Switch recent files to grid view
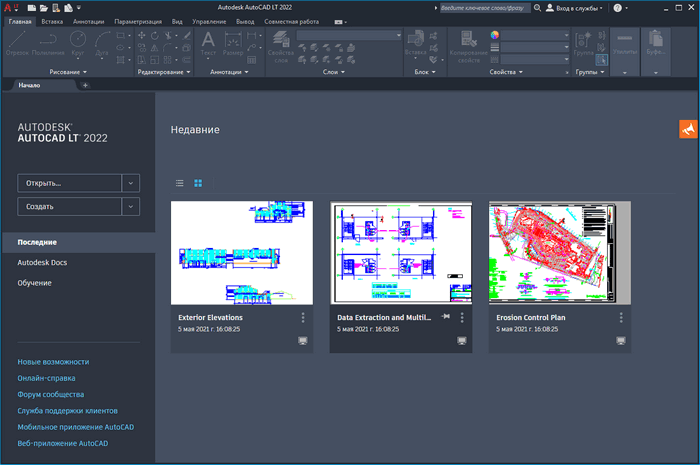The width and height of the screenshot is (700, 465). [198, 183]
